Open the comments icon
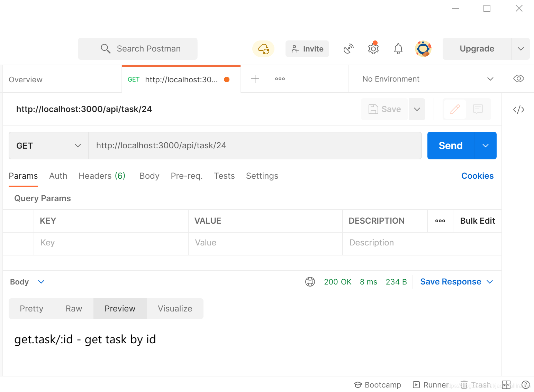The height and width of the screenshot is (392, 534). coord(478,109)
